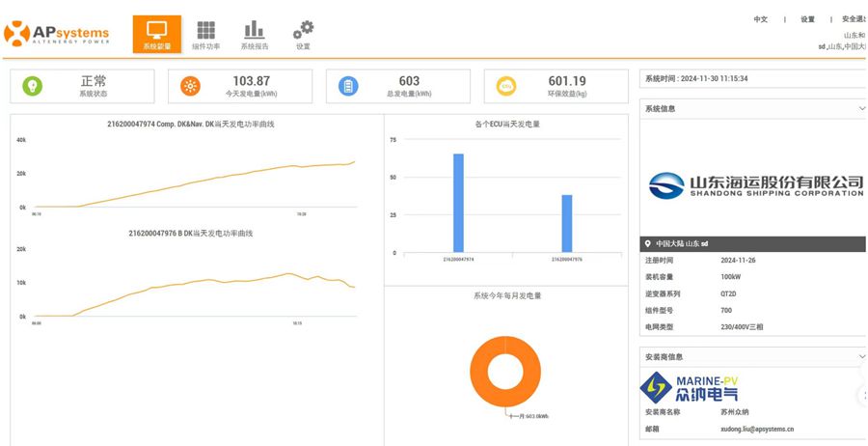Open the 组件功率 module grid icon
The image size is (868, 446).
pyautogui.click(x=206, y=31)
